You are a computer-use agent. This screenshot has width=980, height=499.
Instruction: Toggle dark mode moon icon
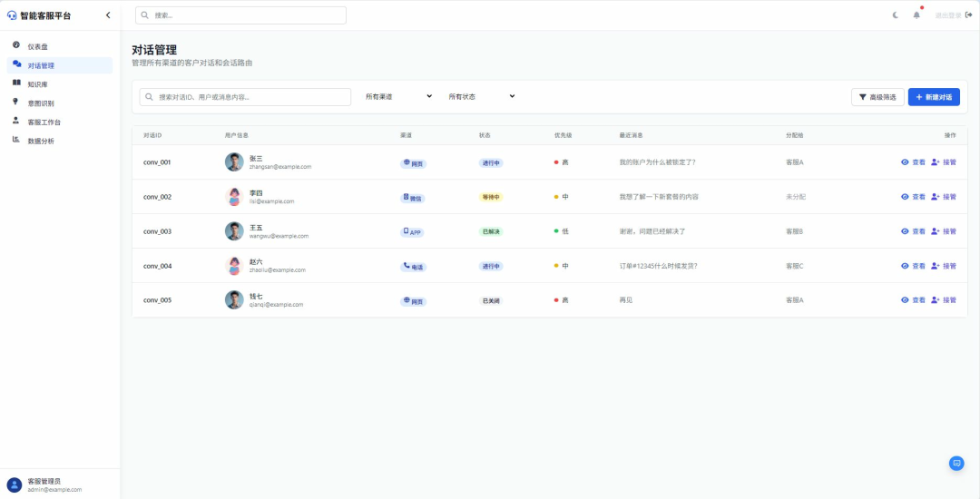click(x=896, y=15)
